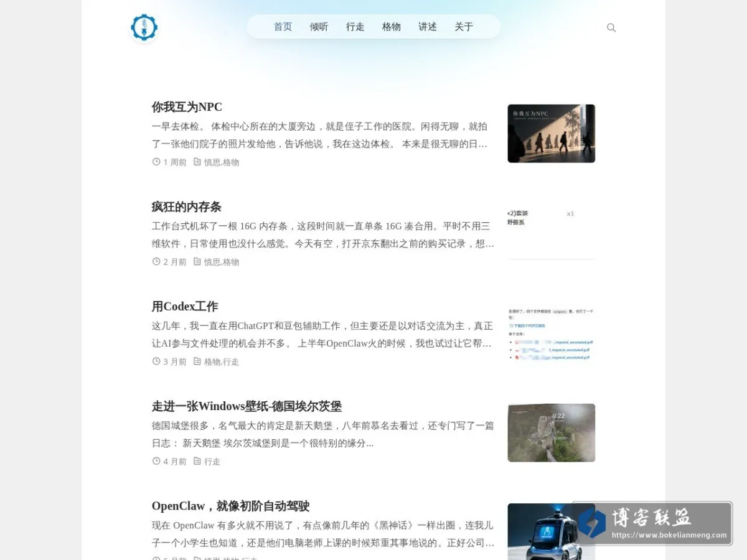This screenshot has height=560, width=747.
Task: Click the blue gear site logo
Action: (144, 27)
